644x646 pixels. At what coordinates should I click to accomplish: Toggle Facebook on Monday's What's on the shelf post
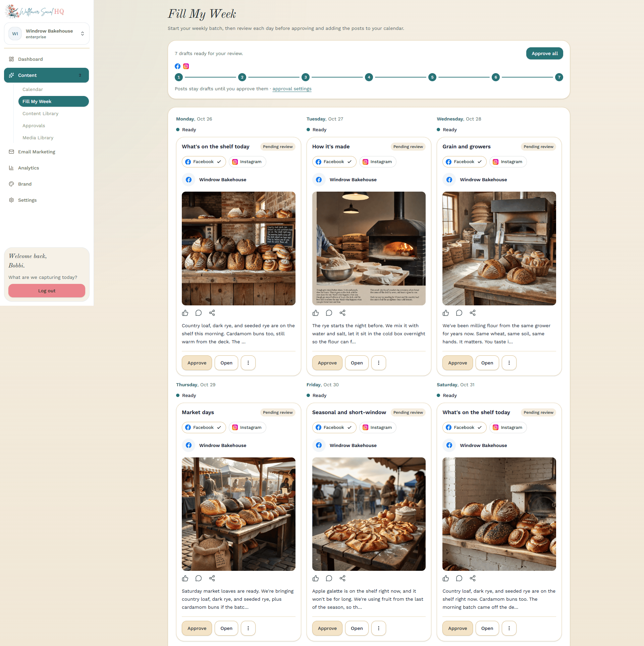click(204, 162)
